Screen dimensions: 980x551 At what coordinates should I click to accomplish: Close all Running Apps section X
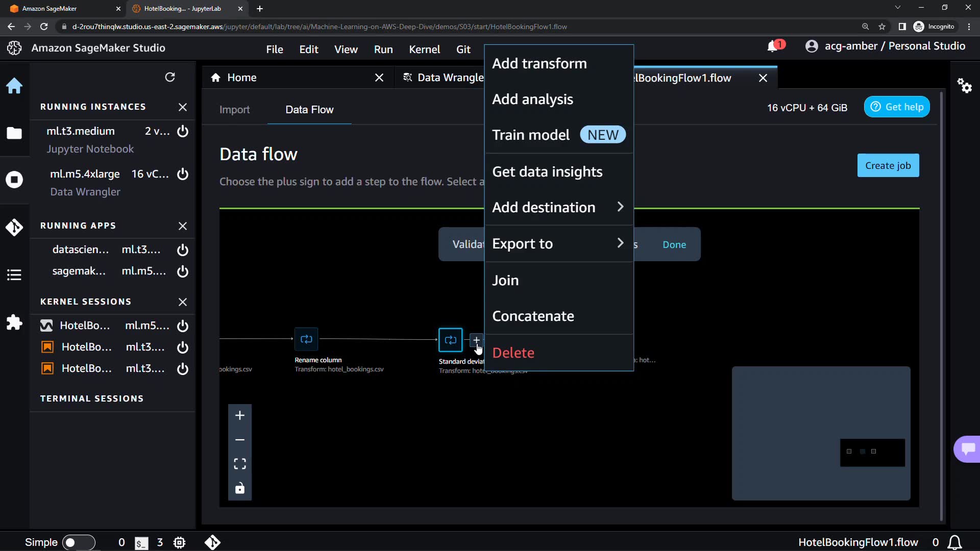(183, 226)
